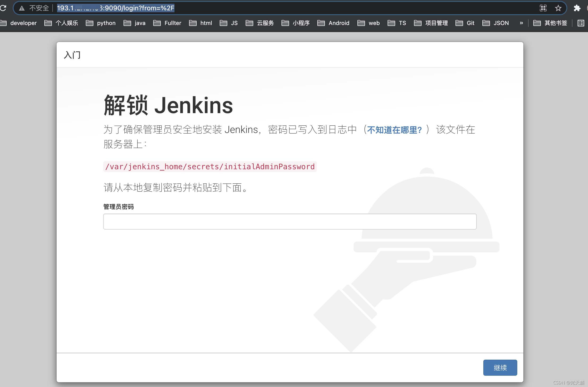Viewport: 588px width, 387px height.
Task: Open the python bookmark folder
Action: coord(101,23)
